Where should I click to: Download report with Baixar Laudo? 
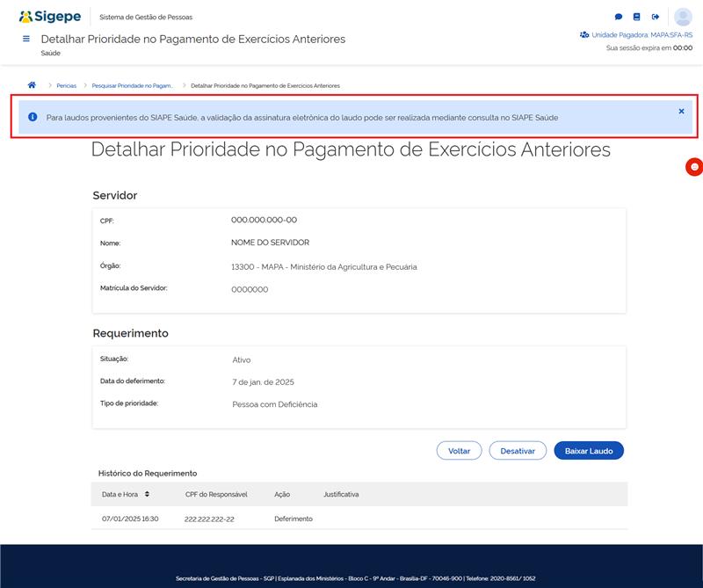point(589,451)
